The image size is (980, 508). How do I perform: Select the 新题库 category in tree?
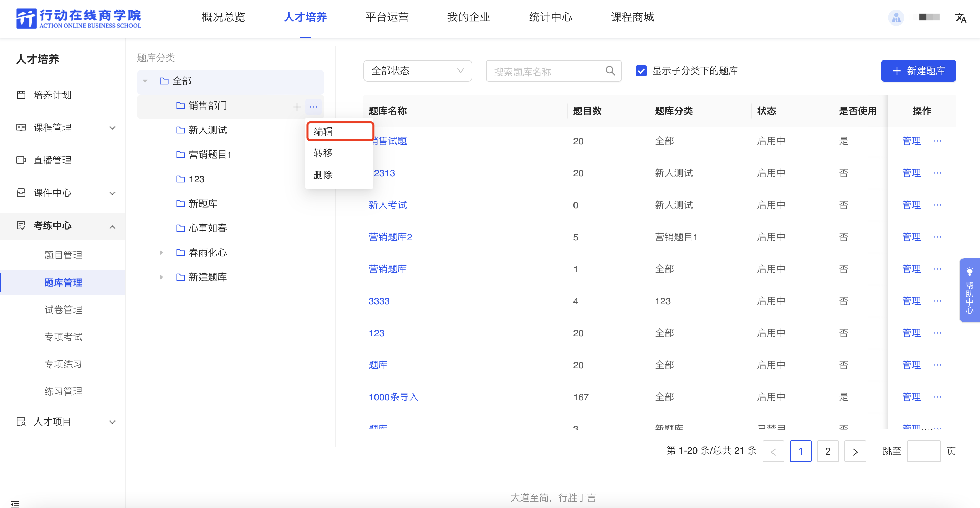(x=203, y=203)
